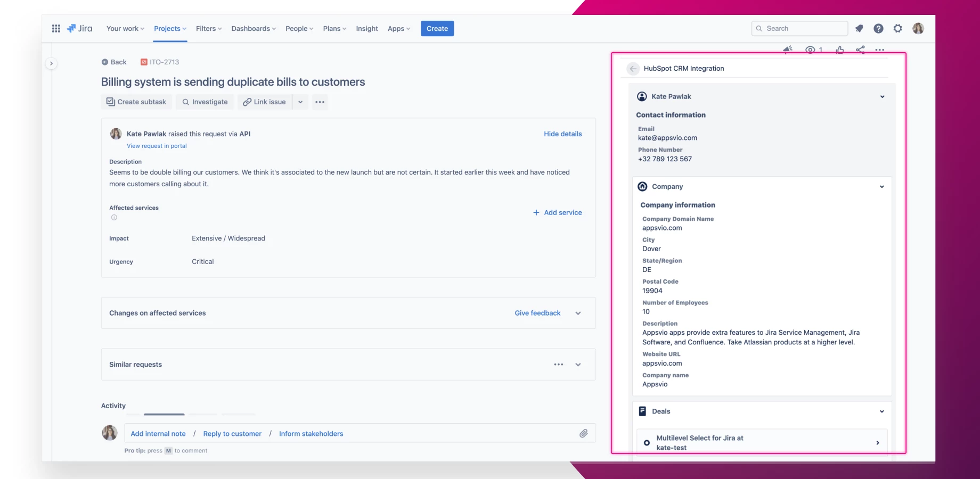Go back arrow in HubSpot CRM Integration panel

[x=633, y=69]
